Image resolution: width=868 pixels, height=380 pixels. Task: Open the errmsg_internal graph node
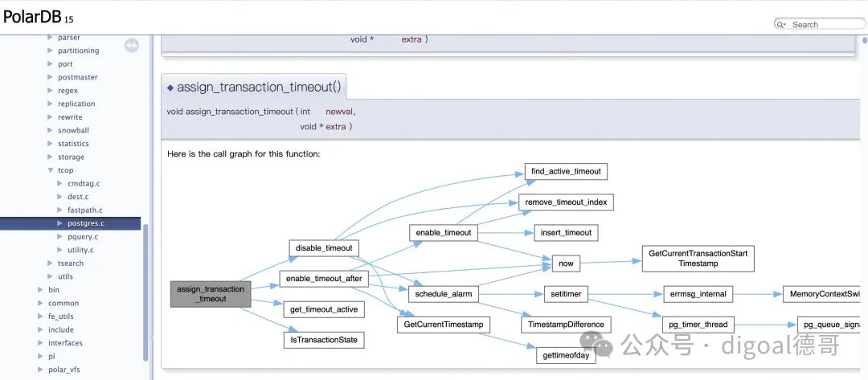coord(698,294)
